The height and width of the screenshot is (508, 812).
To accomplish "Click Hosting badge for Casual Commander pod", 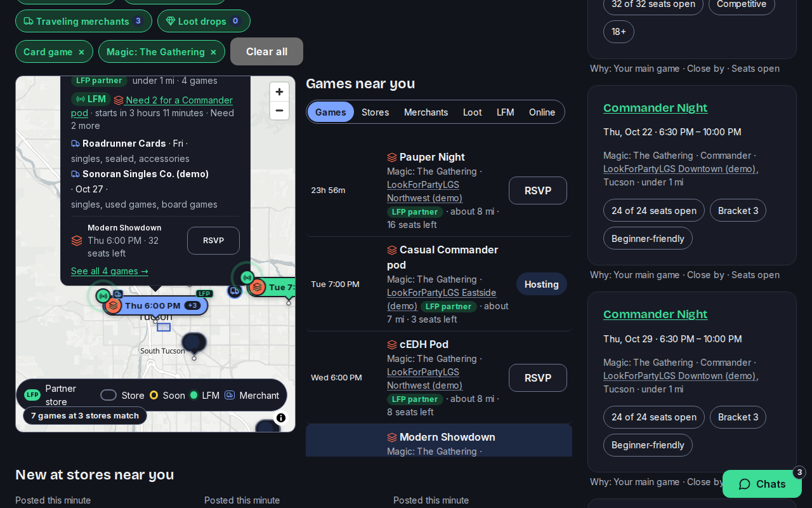I will [542, 284].
